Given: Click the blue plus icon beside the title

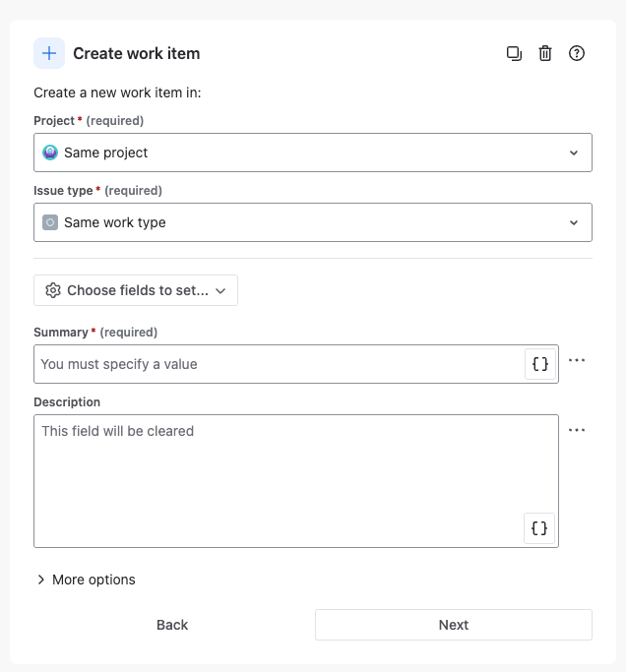Looking at the screenshot, I should click(49, 53).
